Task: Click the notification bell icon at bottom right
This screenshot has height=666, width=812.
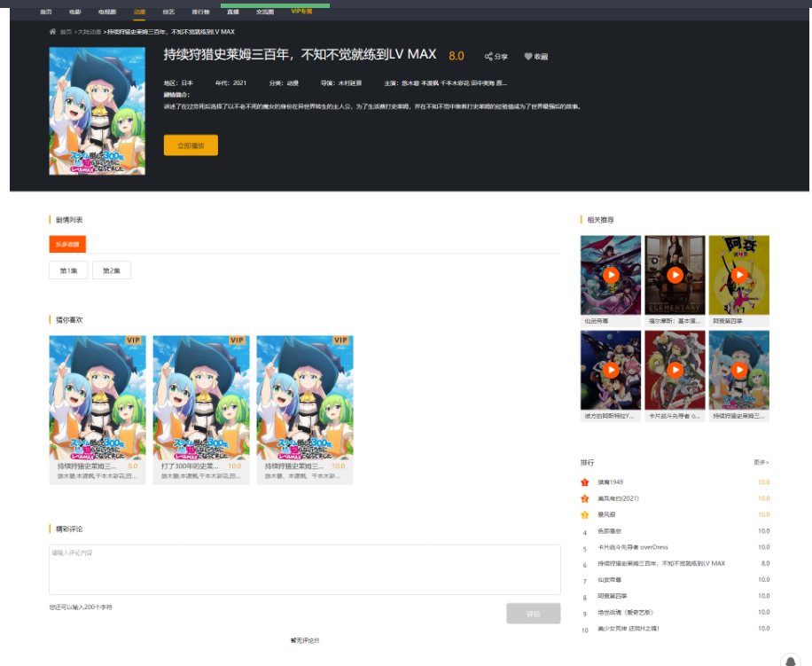Action: 792,661
